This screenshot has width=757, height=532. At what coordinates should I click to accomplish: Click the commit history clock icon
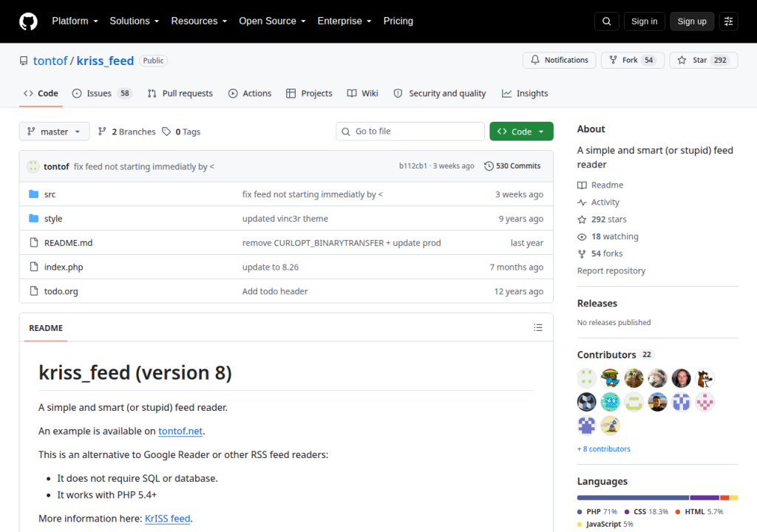click(x=489, y=166)
